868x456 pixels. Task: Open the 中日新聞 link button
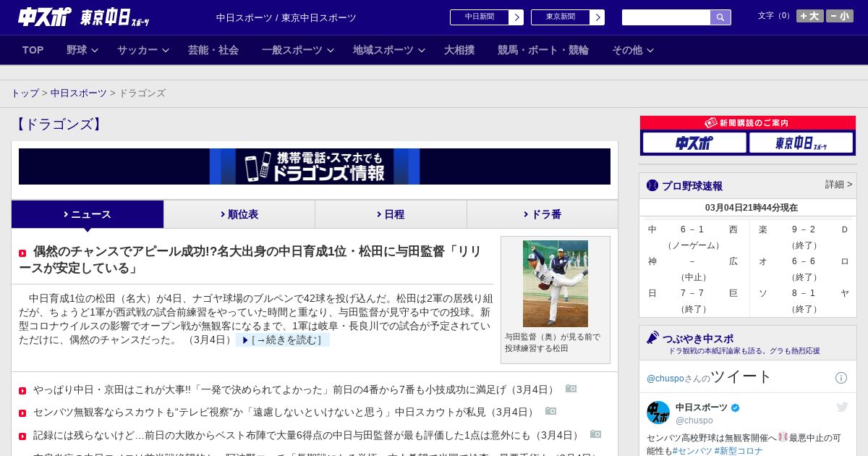(x=480, y=17)
